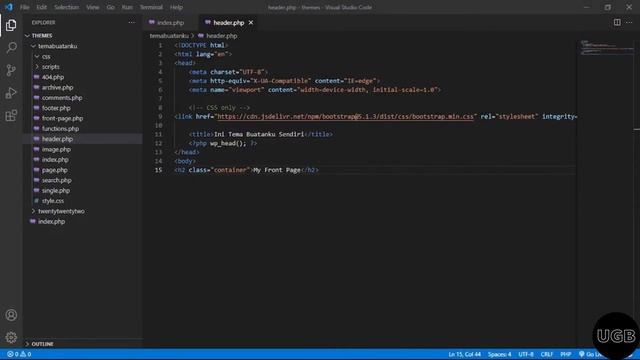The image size is (640, 360).
Task: Open the Explorer view in activity bar
Action: [11, 25]
